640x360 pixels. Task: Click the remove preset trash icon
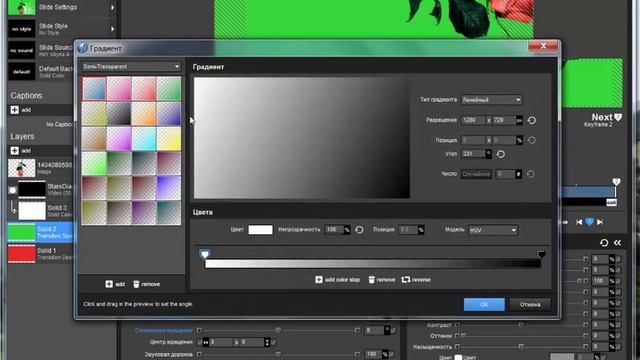click(x=136, y=284)
